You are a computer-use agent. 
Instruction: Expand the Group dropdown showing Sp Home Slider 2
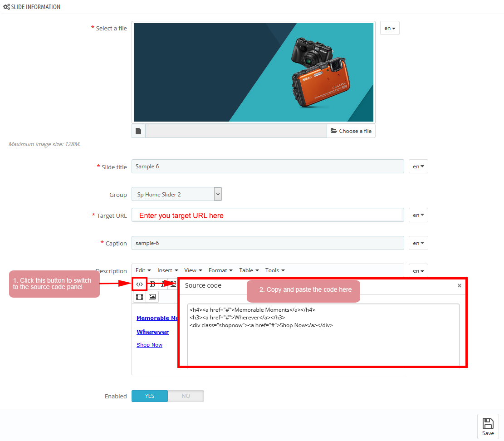pyautogui.click(x=177, y=194)
